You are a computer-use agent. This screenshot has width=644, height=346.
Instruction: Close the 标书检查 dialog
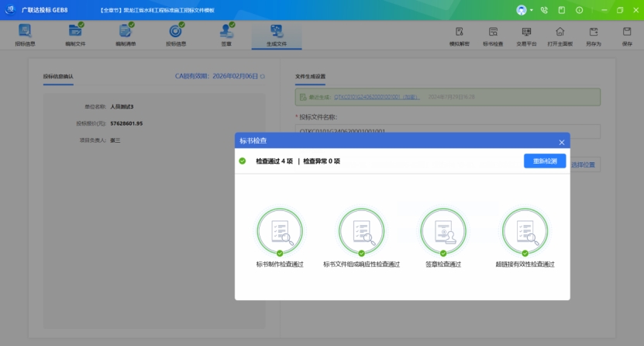[562, 142]
